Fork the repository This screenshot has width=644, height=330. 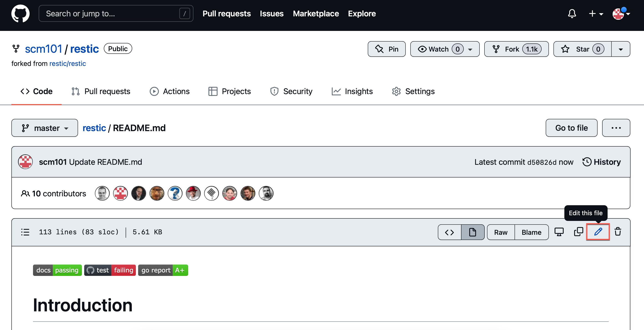[516, 49]
